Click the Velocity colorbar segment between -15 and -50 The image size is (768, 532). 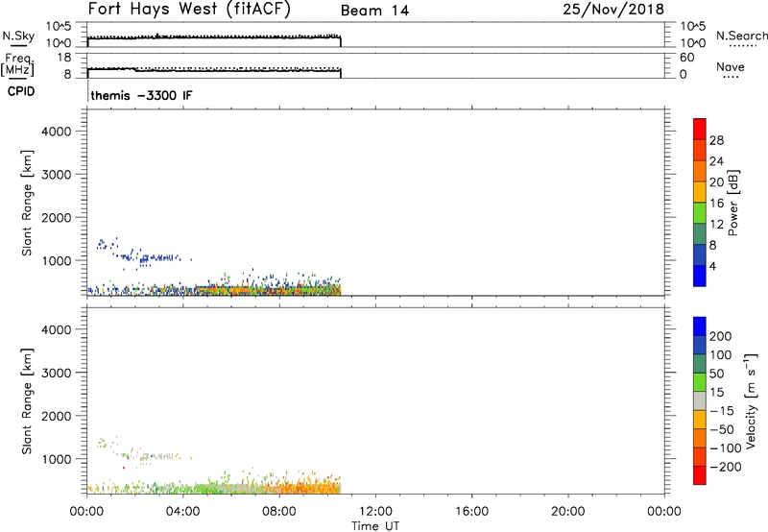point(700,420)
